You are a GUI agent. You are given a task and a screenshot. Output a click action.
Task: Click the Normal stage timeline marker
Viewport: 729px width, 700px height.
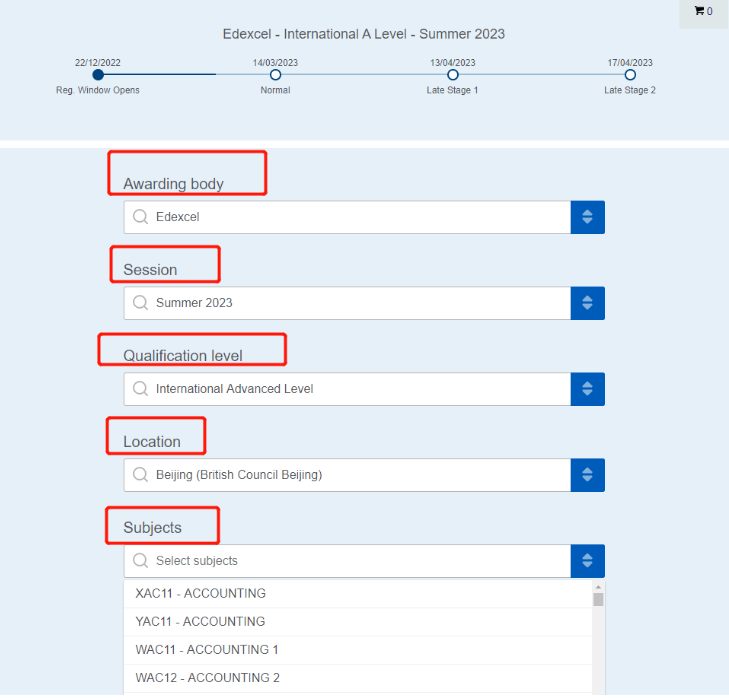coord(275,74)
